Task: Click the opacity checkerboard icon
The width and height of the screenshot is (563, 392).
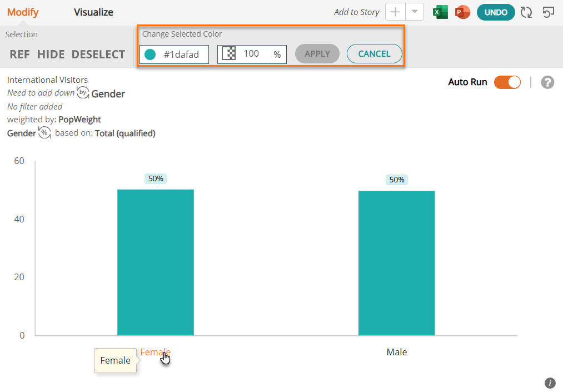Action: (229, 53)
